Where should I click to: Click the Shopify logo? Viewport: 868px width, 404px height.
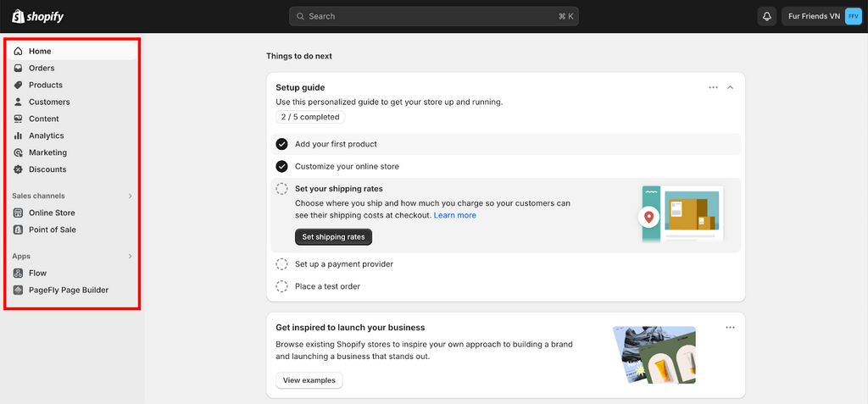[x=37, y=17]
